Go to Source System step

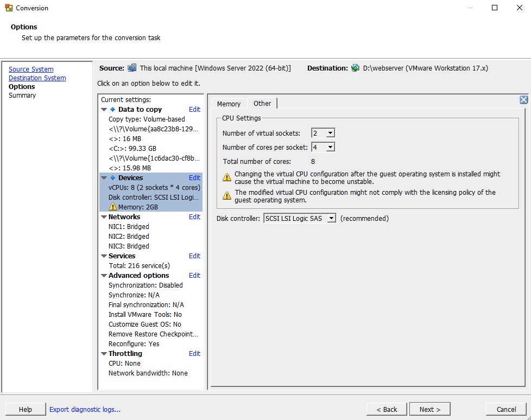pyautogui.click(x=31, y=69)
